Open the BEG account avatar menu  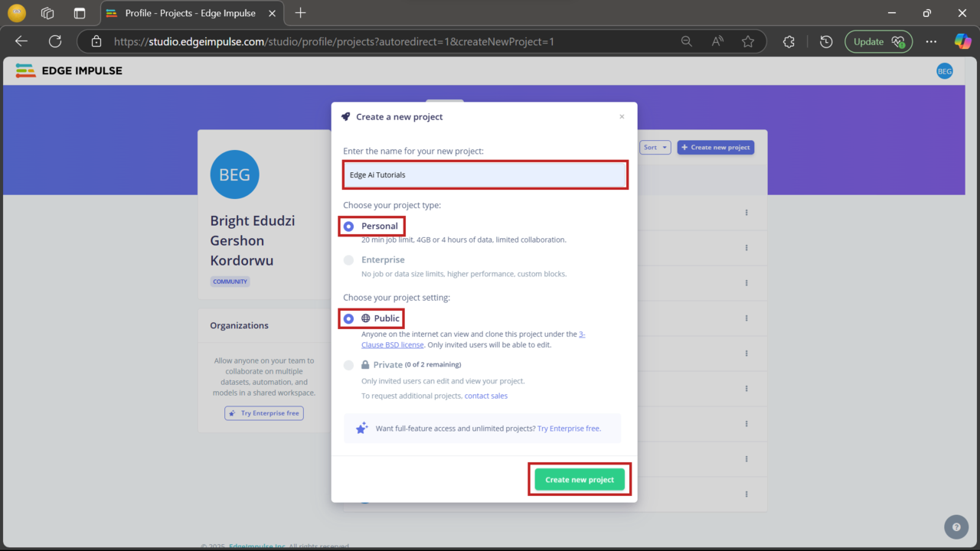point(944,70)
